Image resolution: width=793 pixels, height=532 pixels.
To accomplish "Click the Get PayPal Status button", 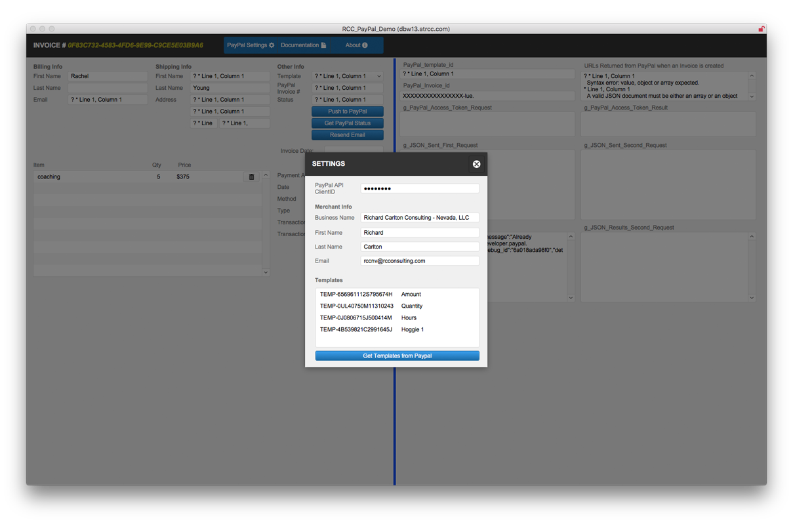I will pos(347,123).
